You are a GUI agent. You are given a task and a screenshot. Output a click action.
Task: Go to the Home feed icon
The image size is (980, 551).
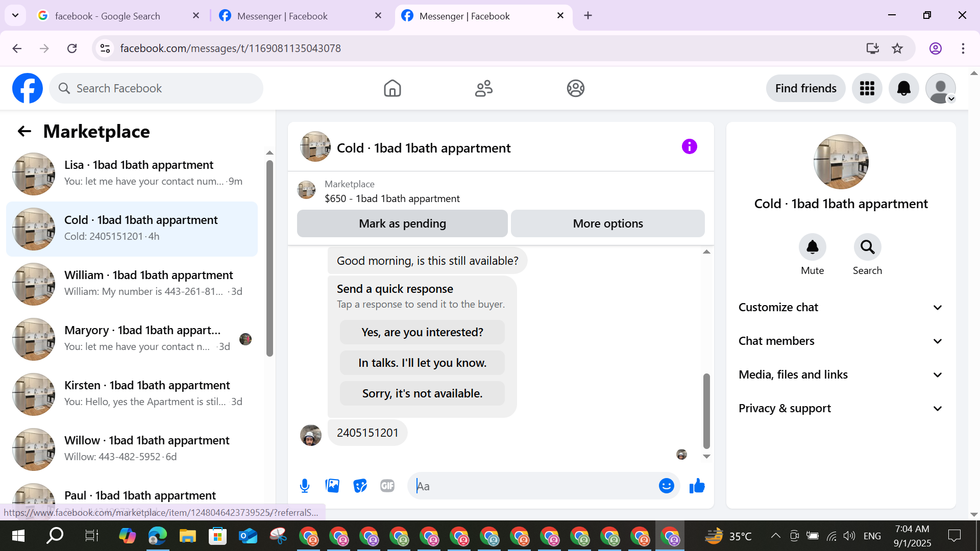click(392, 88)
